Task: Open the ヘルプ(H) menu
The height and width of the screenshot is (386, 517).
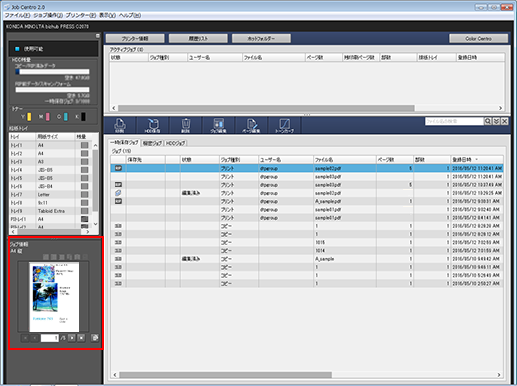Action: click(130, 15)
